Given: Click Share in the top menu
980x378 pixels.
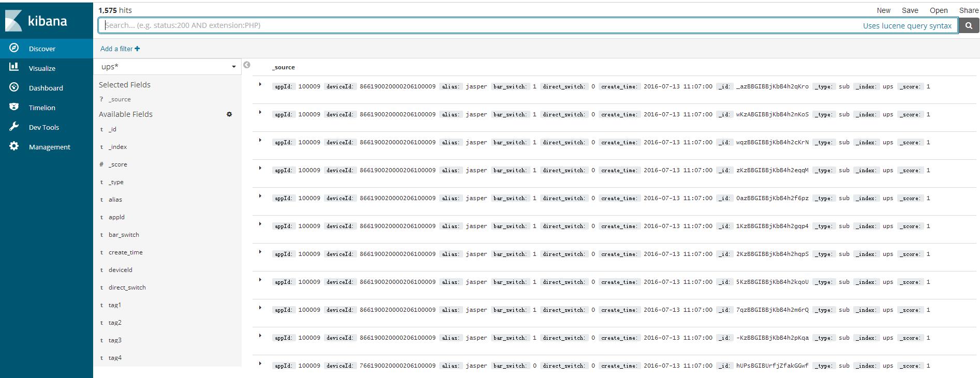Looking at the screenshot, I should point(969,10).
